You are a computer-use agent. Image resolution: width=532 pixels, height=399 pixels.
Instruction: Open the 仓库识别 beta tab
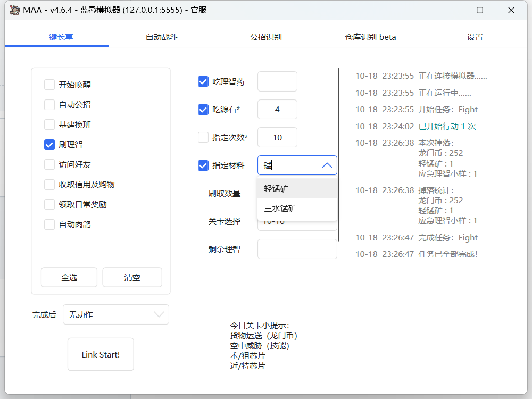369,37
